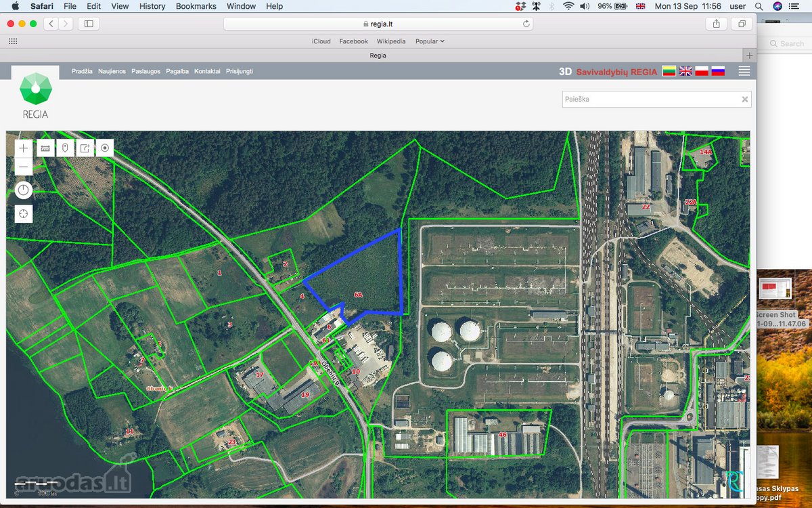Switch language to English flag

tap(685, 71)
